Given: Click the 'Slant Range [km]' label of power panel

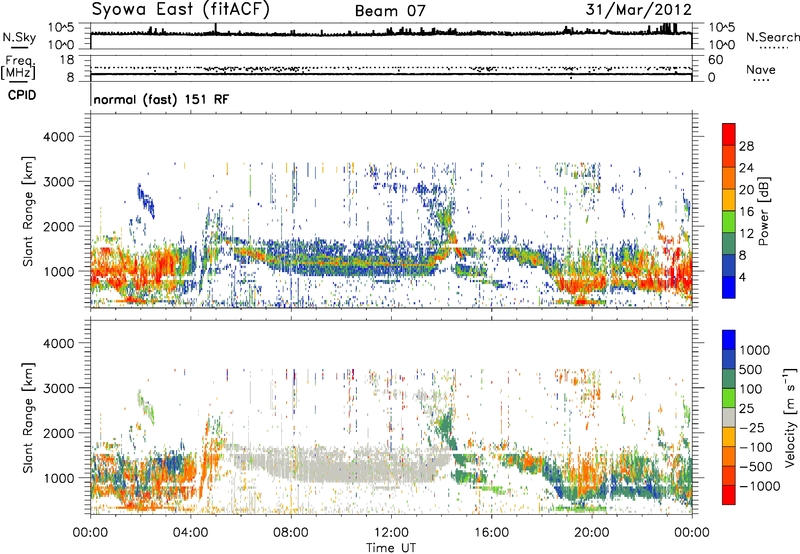Looking at the screenshot, I should point(28,211).
